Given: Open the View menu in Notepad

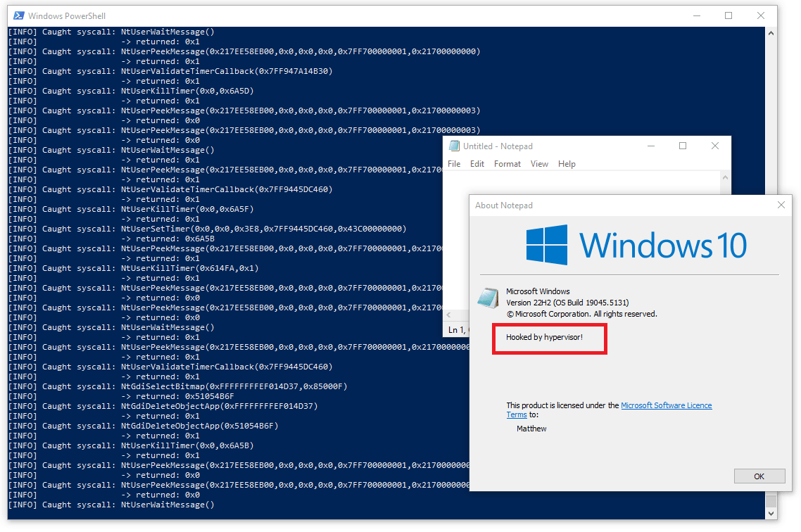Looking at the screenshot, I should pos(539,163).
